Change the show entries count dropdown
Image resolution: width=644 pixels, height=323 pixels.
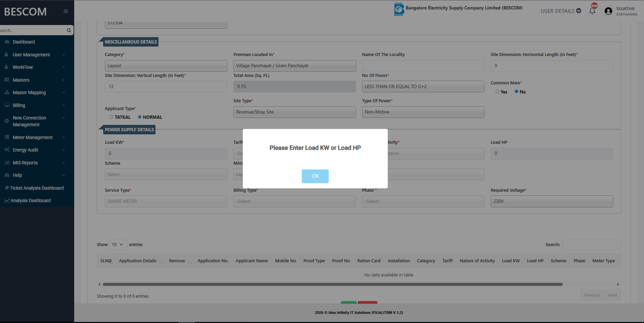118,244
